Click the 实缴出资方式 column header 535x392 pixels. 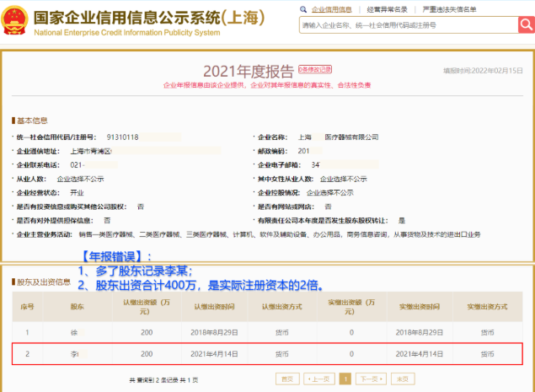[x=487, y=307]
